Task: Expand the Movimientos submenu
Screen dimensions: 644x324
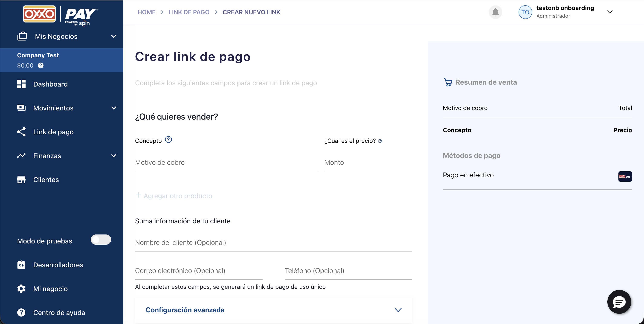Action: click(114, 108)
